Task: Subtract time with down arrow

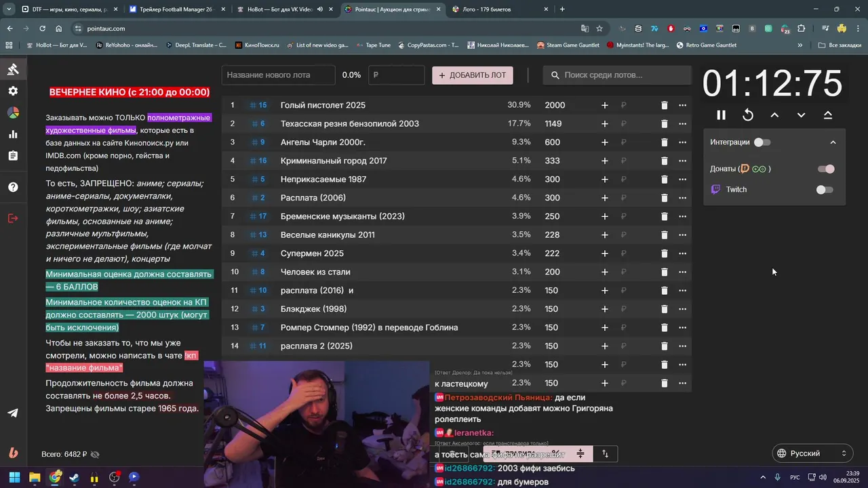Action: click(801, 115)
